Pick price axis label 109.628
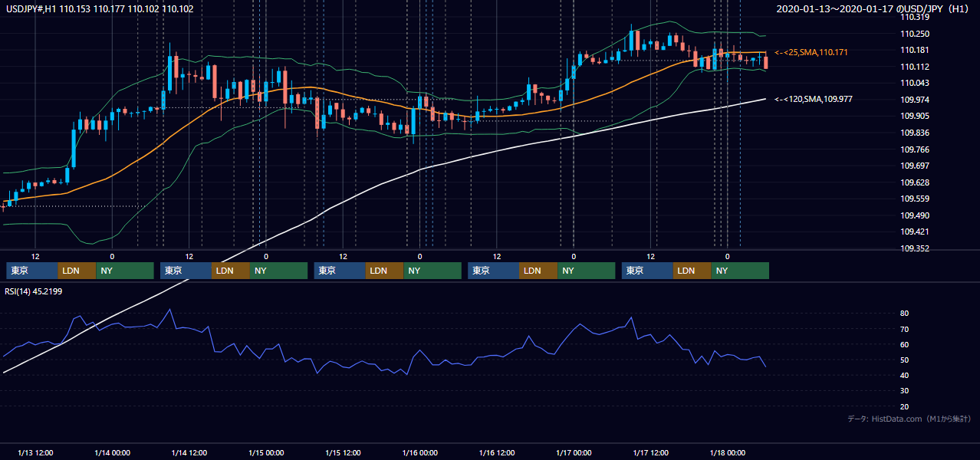 point(916,182)
